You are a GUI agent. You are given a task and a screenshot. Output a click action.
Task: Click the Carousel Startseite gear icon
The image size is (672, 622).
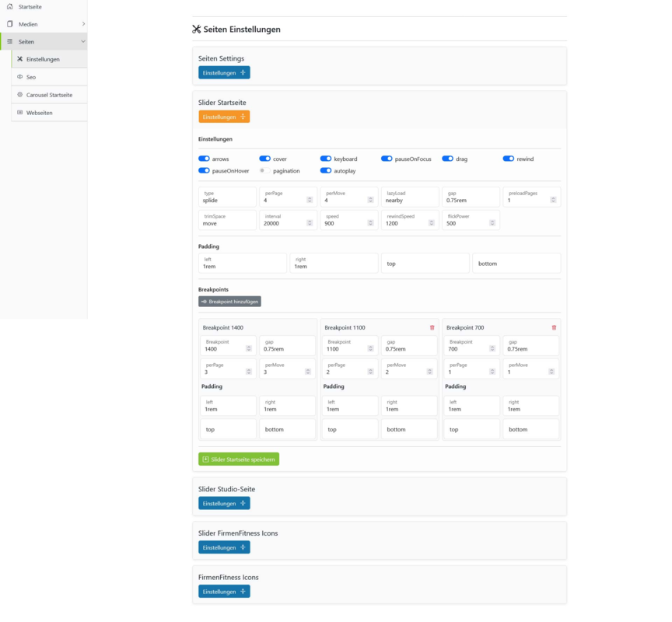[19, 95]
